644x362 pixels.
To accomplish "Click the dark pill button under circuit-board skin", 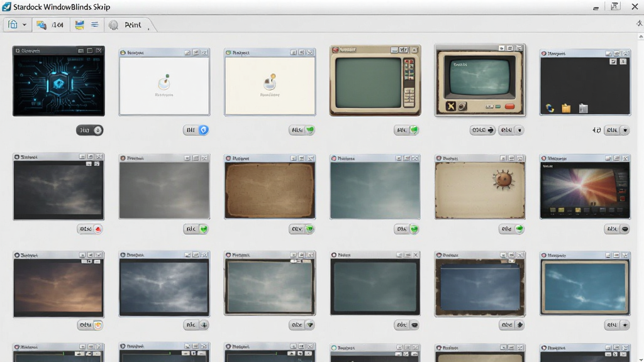I will 89,130.
